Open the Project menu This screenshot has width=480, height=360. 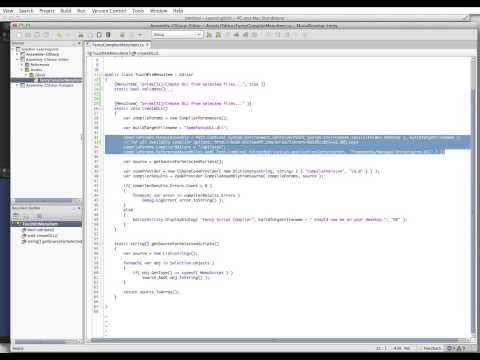pos(47,11)
